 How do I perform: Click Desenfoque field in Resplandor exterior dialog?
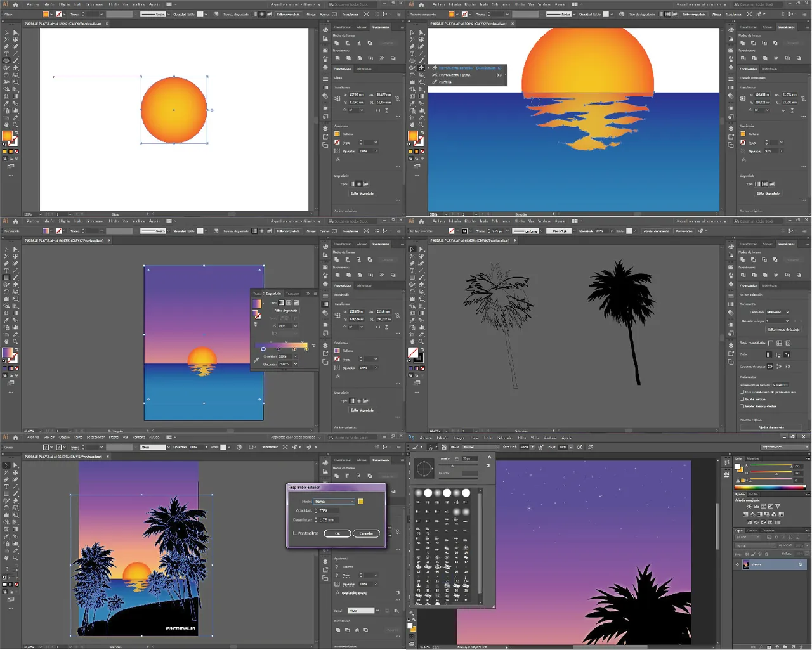point(329,520)
